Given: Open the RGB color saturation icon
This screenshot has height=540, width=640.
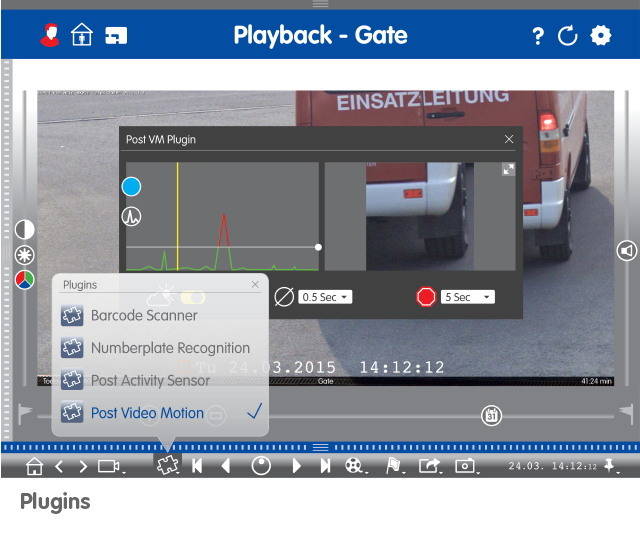Looking at the screenshot, I should click(x=24, y=280).
